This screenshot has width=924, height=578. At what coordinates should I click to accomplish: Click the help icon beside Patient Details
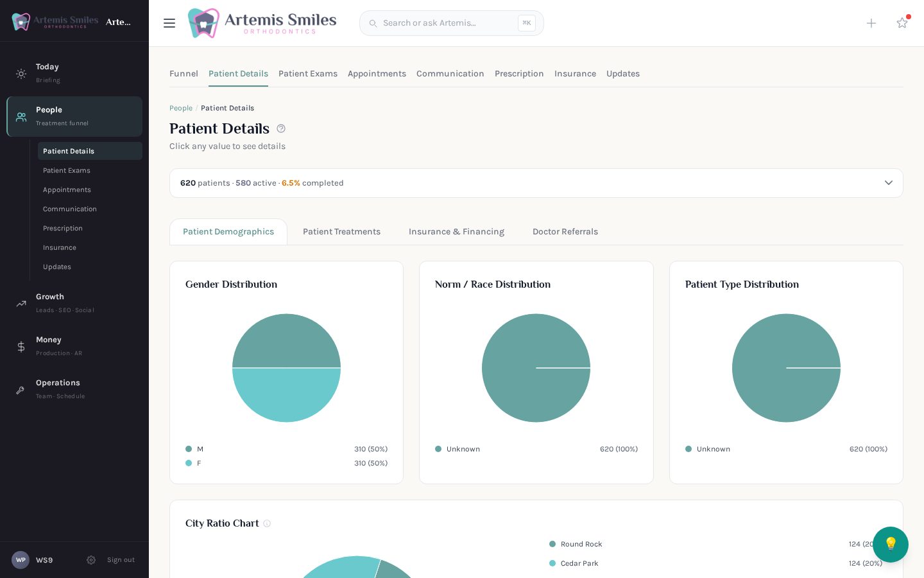[281, 128]
